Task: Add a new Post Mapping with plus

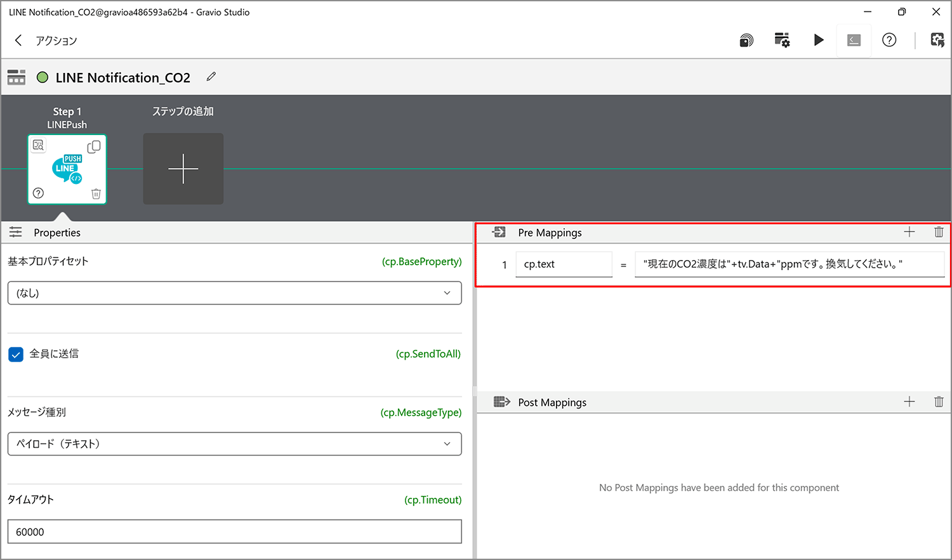Action: [909, 401]
